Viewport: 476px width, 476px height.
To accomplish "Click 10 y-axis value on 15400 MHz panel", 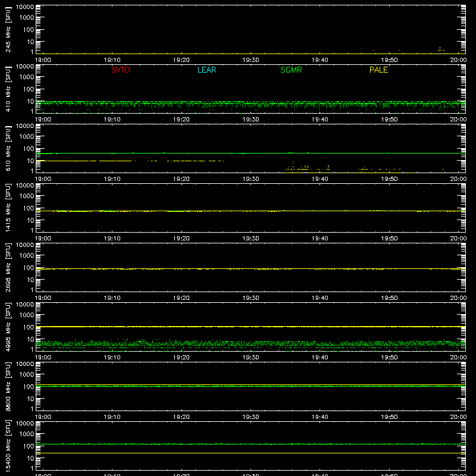I will tap(30, 458).
